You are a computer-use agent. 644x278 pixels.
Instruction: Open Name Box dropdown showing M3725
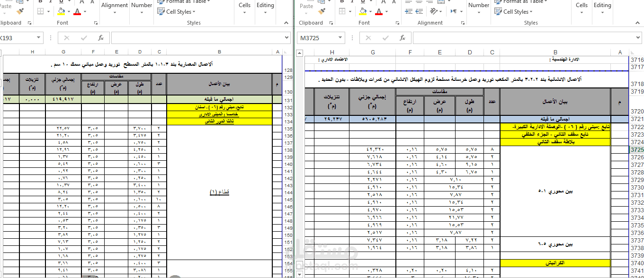[x=341, y=38]
